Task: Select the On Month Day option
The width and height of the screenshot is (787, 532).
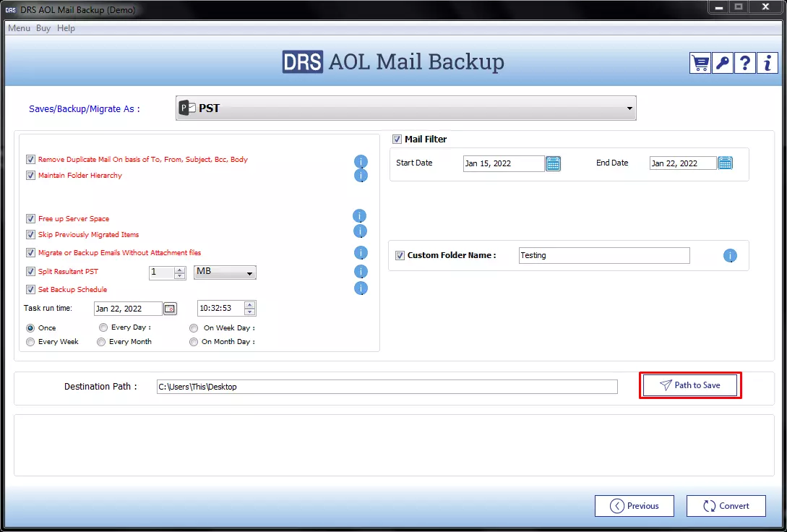Action: tap(194, 342)
